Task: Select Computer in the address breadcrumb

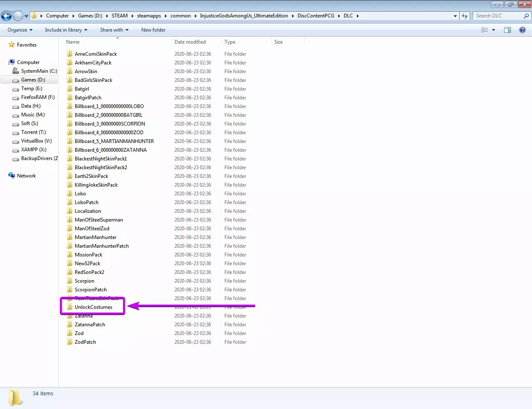Action: (57, 16)
